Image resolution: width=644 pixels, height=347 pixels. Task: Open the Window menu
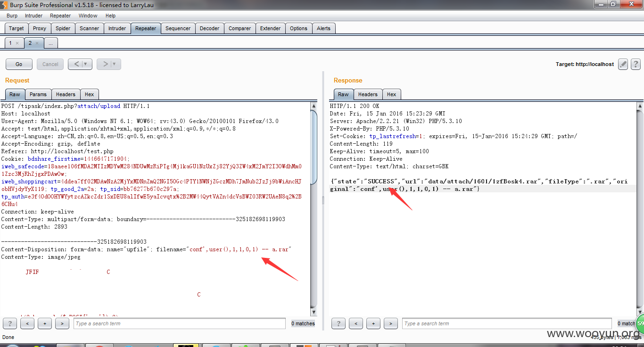click(x=88, y=16)
